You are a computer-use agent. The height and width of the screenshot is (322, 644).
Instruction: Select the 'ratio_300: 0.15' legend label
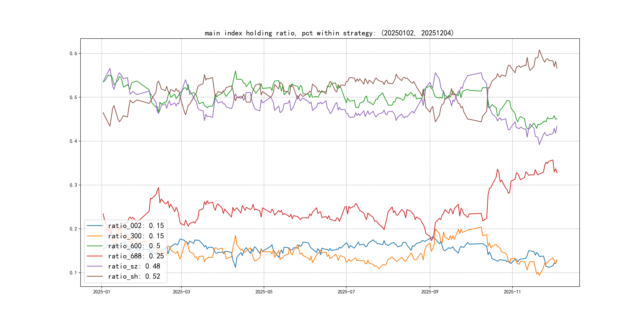[136, 236]
